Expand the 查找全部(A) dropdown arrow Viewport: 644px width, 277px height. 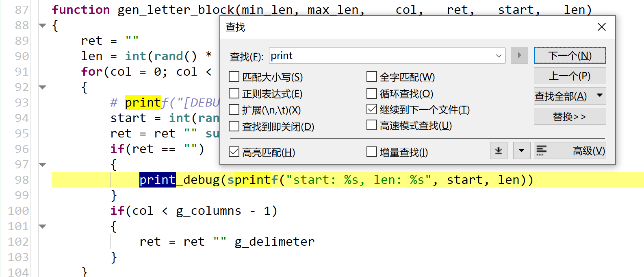[599, 96]
